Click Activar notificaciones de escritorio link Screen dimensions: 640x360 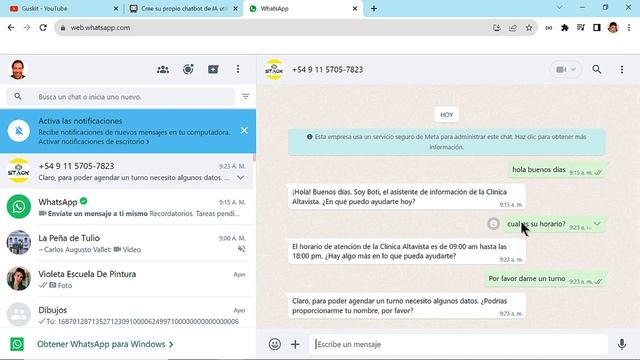point(93,142)
